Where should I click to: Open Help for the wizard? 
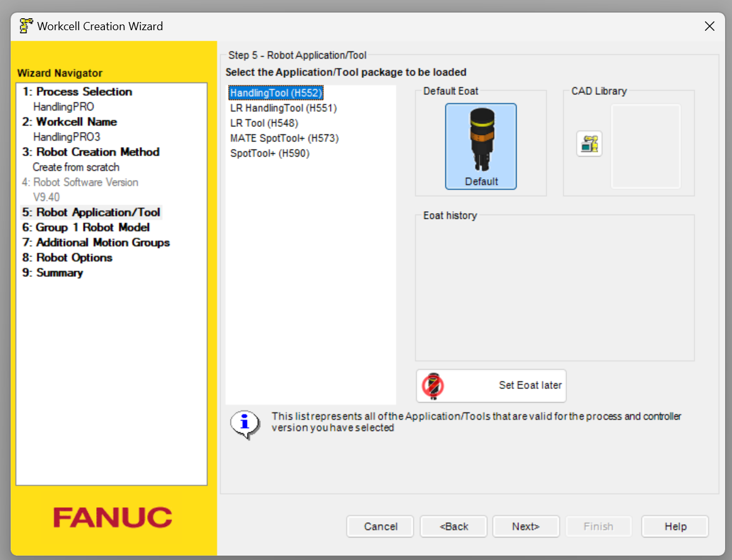675,526
